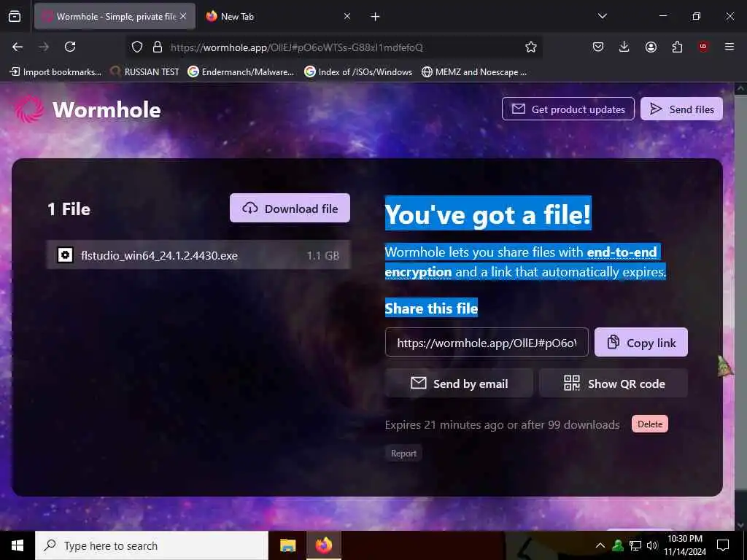Image resolution: width=747 pixels, height=560 pixels.
Task: Open Firefox recent browsing view icon
Action: 15,17
